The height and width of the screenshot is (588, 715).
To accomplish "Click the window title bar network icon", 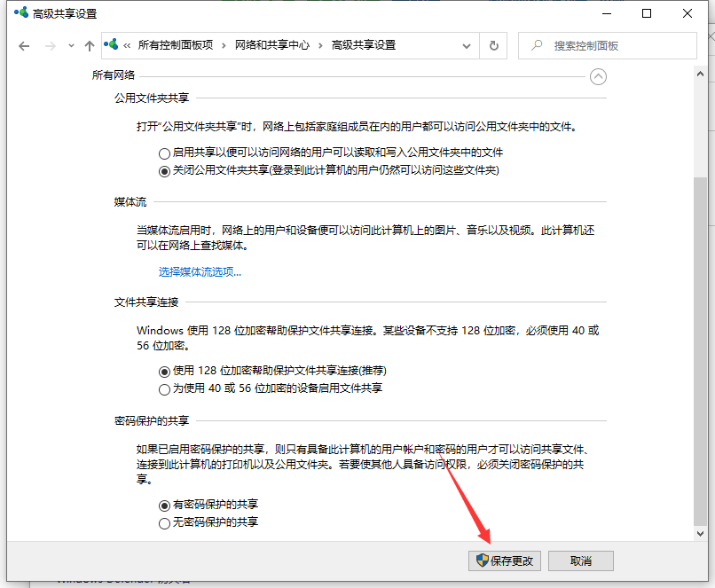I will pyautogui.click(x=20, y=13).
